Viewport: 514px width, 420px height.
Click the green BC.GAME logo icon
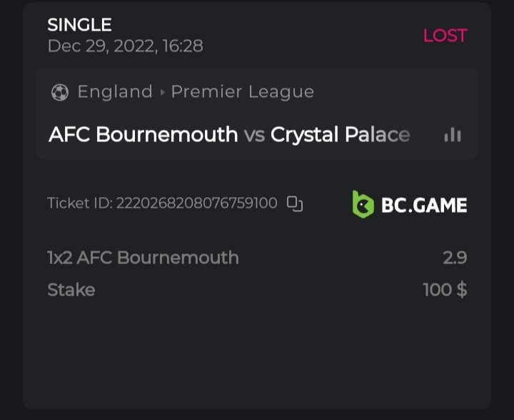(363, 205)
